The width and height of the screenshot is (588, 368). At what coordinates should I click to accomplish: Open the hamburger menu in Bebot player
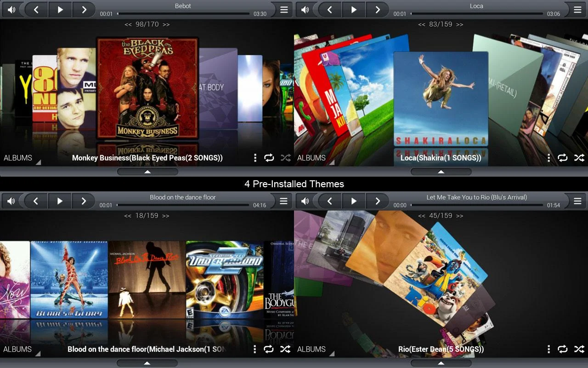[284, 10]
